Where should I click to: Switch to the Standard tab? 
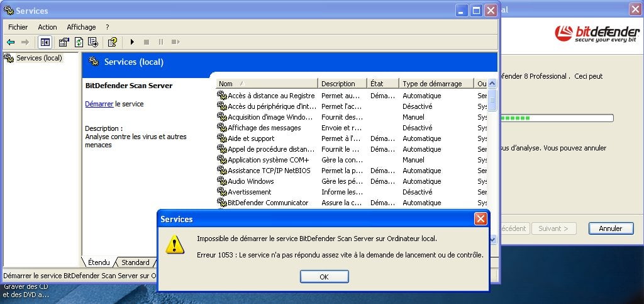coord(135,262)
